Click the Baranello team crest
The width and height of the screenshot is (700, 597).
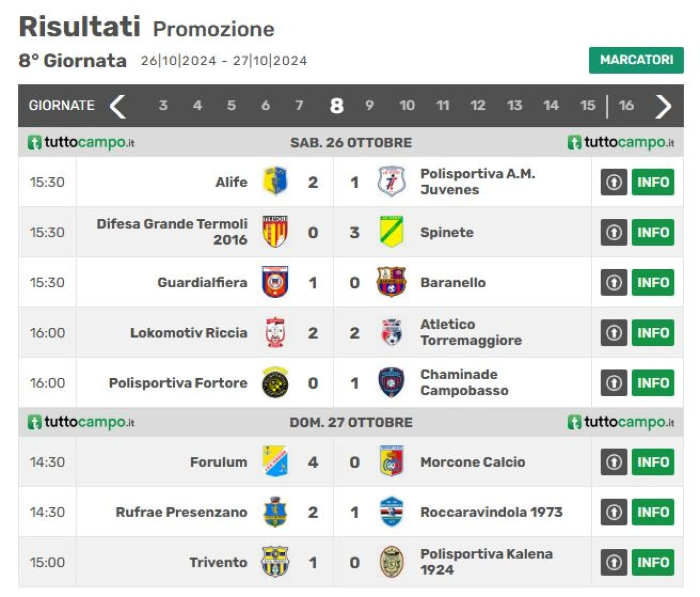(392, 282)
